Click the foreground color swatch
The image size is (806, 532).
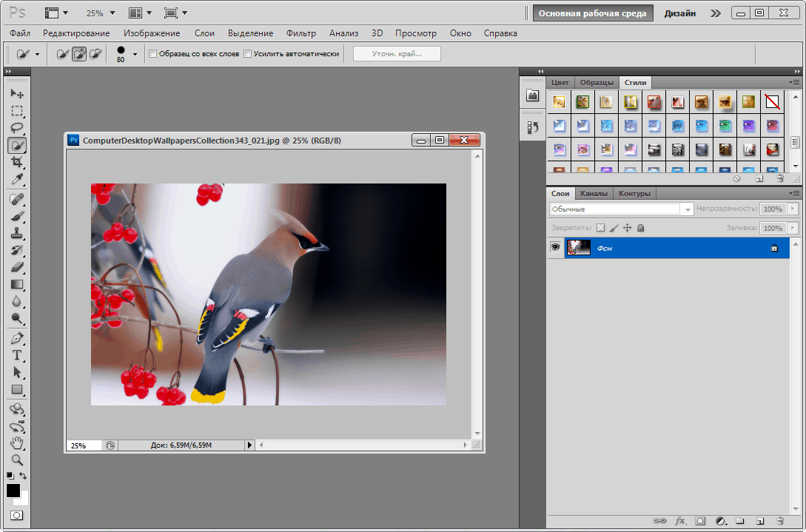(13, 491)
